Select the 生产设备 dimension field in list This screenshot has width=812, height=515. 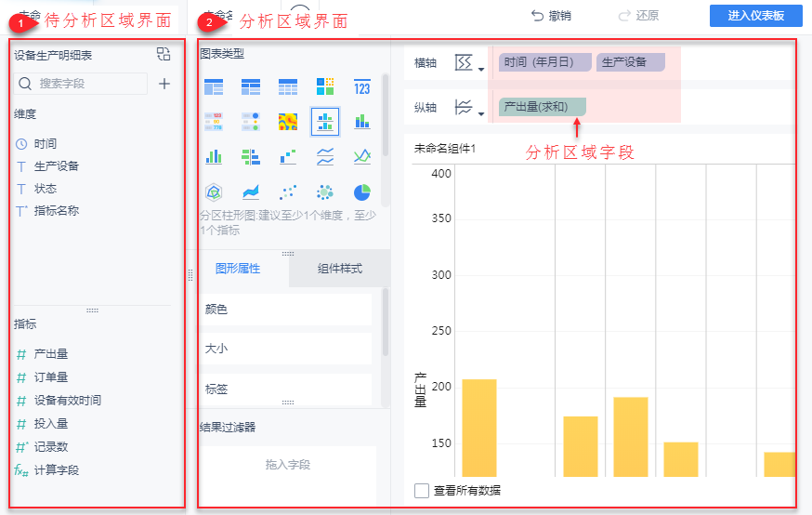click(x=57, y=165)
